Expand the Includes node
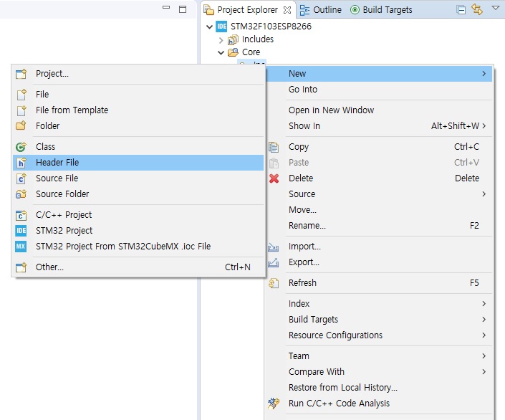The image size is (505, 420). click(221, 40)
